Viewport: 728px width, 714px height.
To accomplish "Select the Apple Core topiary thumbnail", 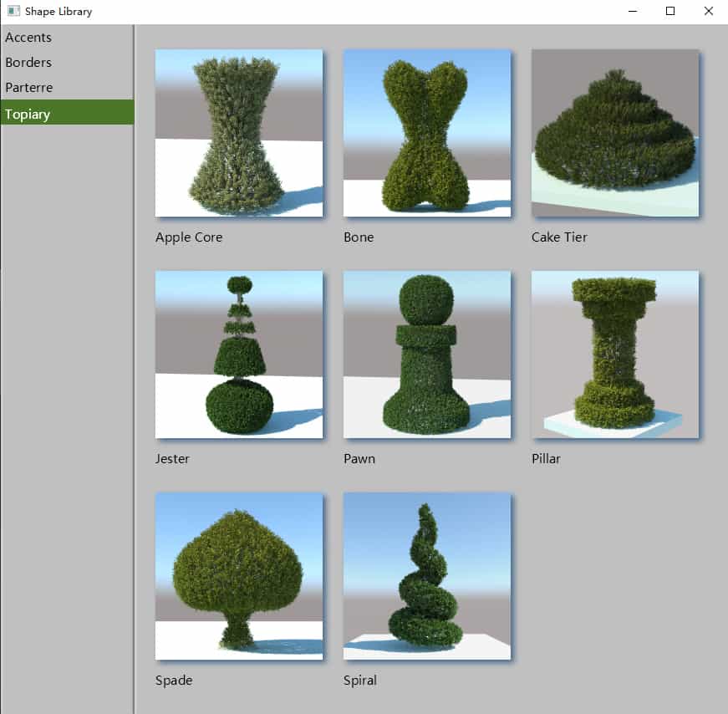I will click(239, 133).
